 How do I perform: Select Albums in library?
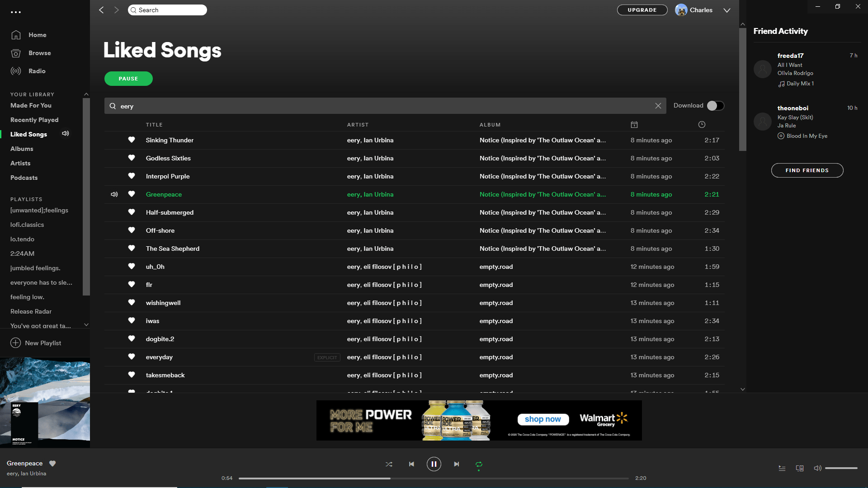22,149
